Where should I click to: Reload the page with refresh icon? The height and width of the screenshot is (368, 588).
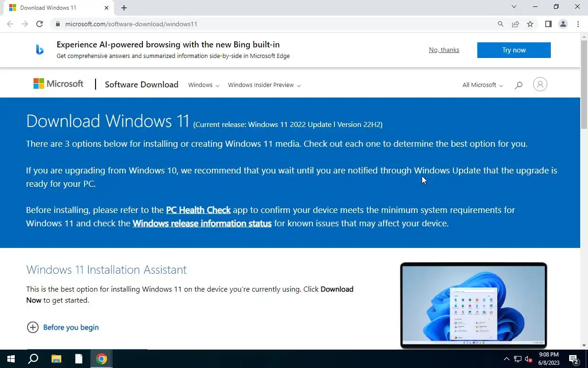(40, 24)
